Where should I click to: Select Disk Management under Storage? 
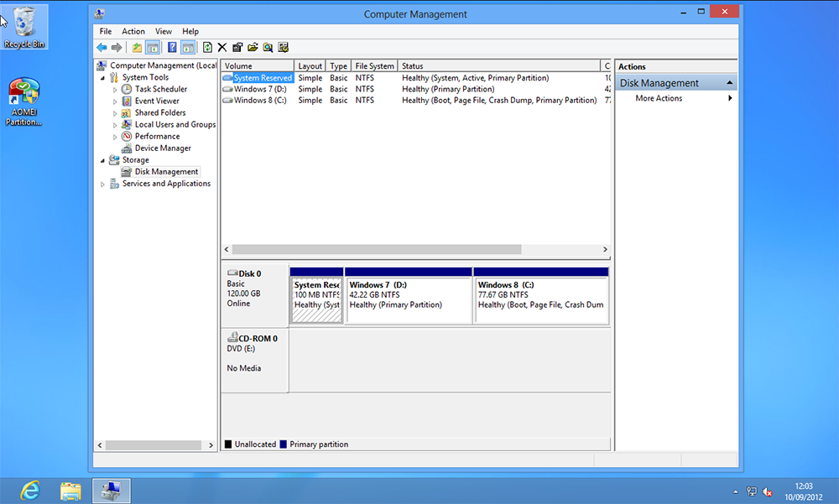[166, 172]
